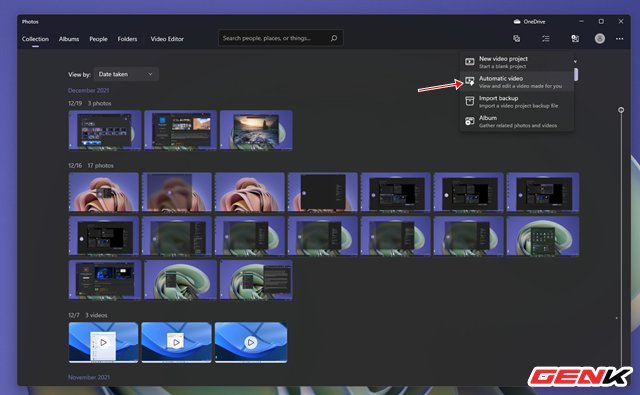Open the People tab
This screenshot has width=640, height=395.
coord(98,39)
